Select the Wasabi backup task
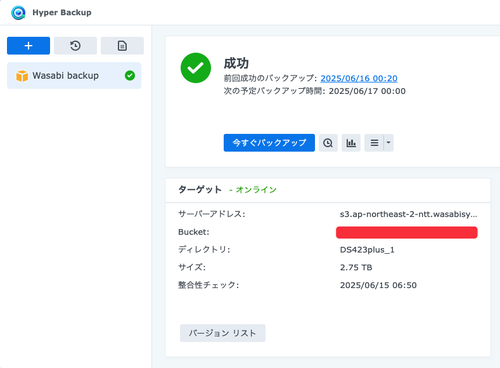The width and height of the screenshot is (500, 368). pos(74,76)
